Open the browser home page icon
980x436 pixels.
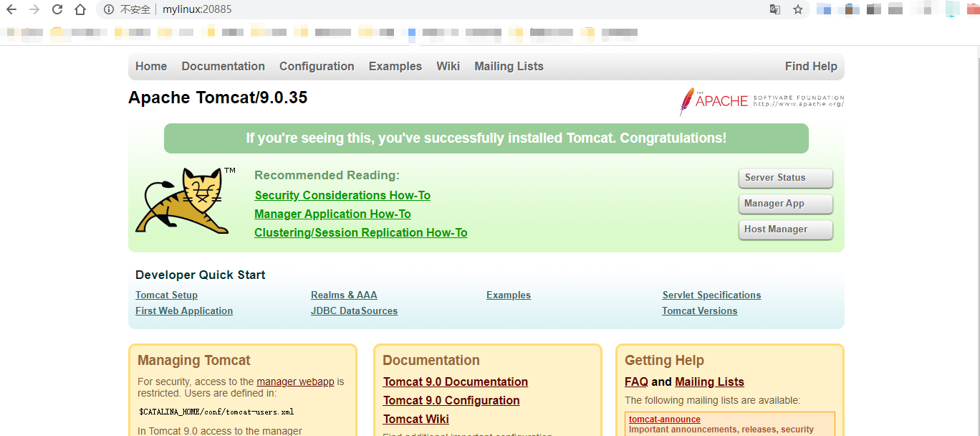coord(80,9)
